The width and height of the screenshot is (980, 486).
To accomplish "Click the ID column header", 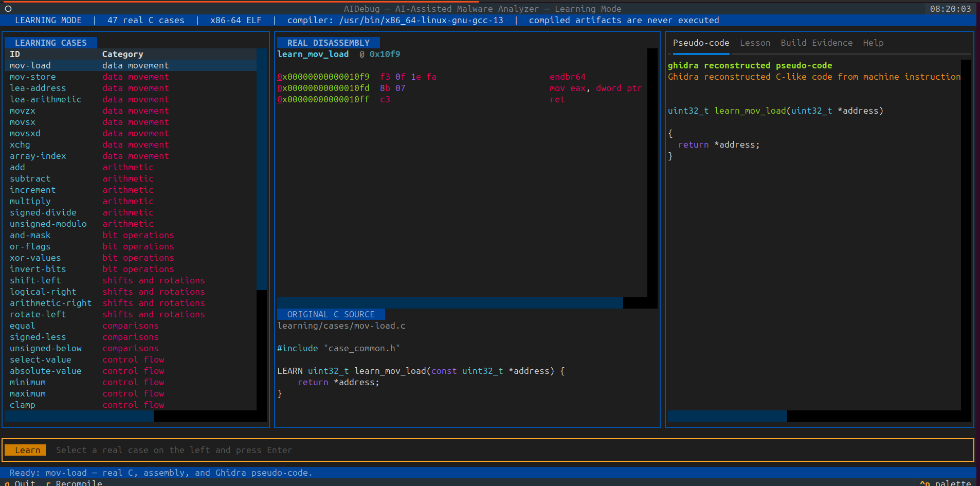I will click(15, 54).
